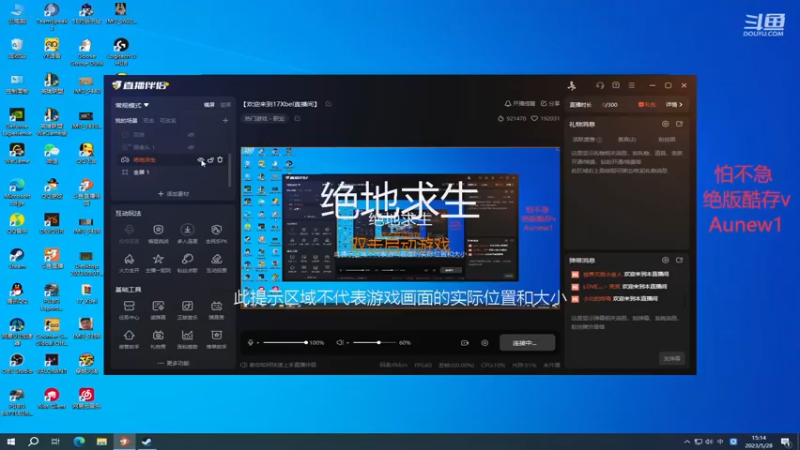Click the runner icon in the title bar
This screenshot has height=450, width=800.
(572, 85)
